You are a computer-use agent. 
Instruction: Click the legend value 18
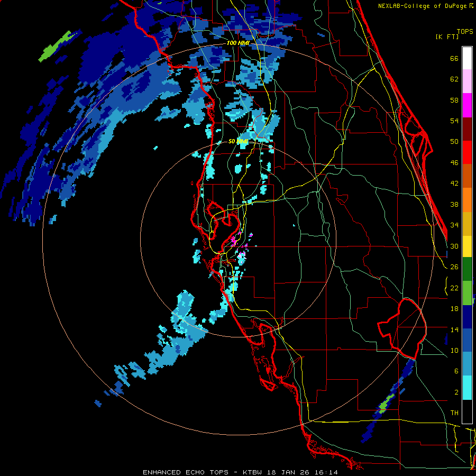(454, 309)
